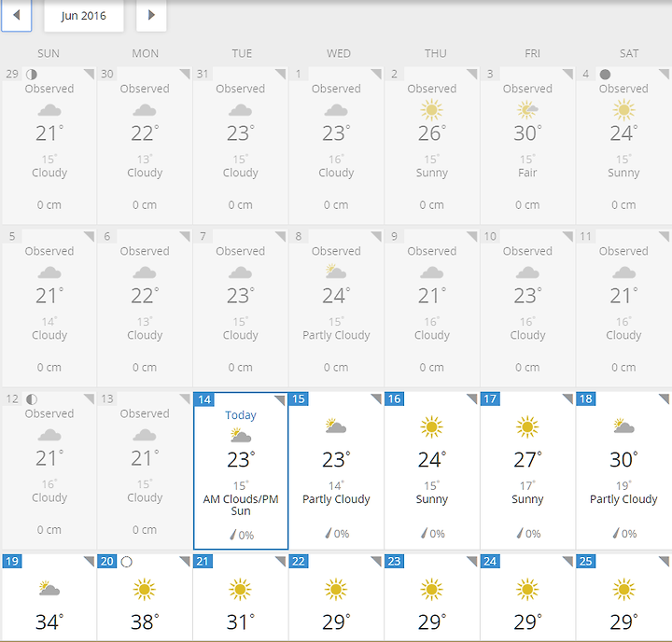Click the cloudy icon on June 13
Screen dimensions: 672x642
[x=145, y=435]
